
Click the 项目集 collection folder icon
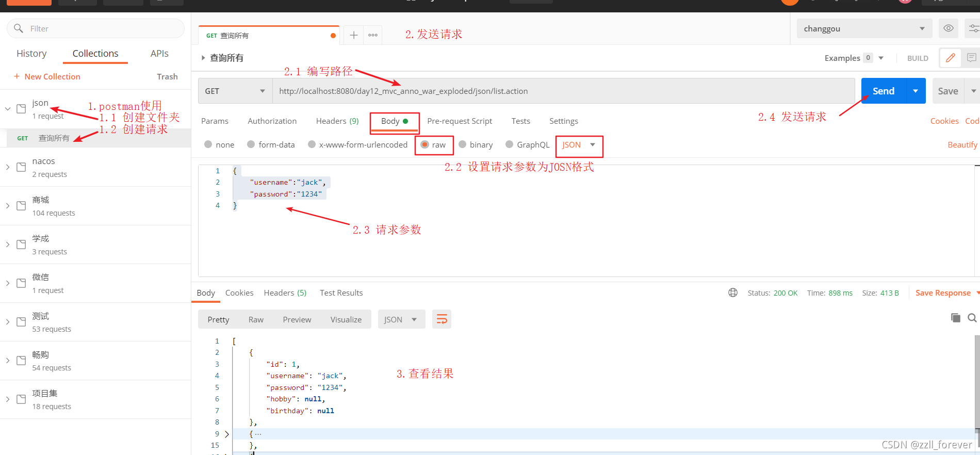(21, 399)
